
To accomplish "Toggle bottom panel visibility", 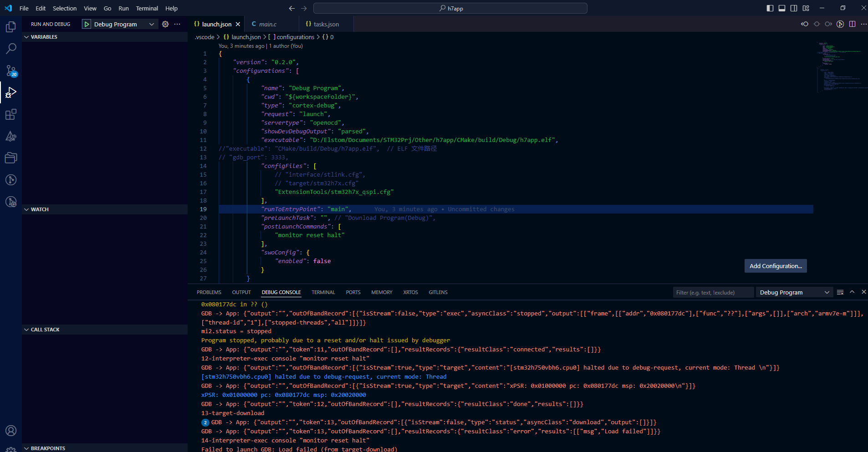I will [782, 8].
